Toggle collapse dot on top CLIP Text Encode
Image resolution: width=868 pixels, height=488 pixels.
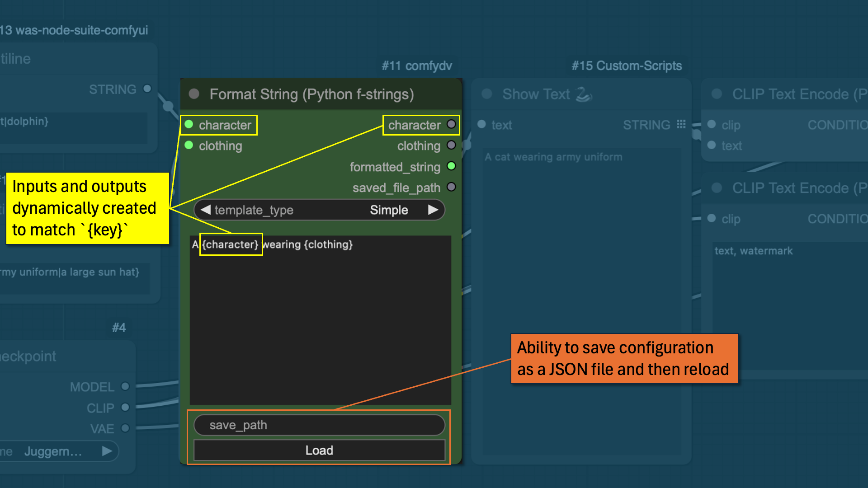click(x=717, y=94)
